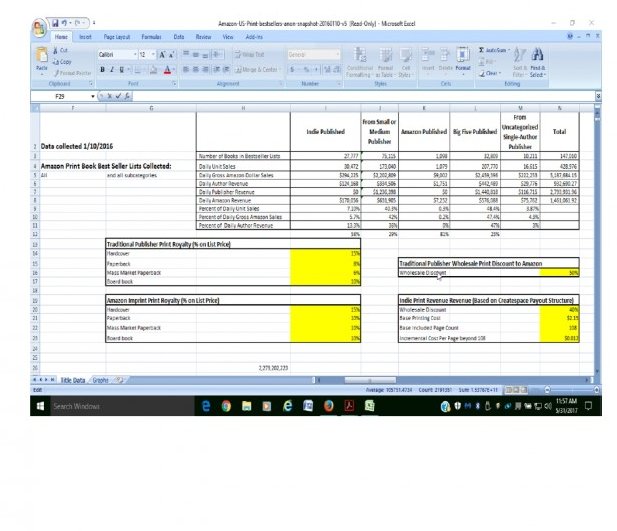Image resolution: width=617 pixels, height=531 pixels.
Task: Switch to Insert ribbon tab
Action: (x=85, y=37)
